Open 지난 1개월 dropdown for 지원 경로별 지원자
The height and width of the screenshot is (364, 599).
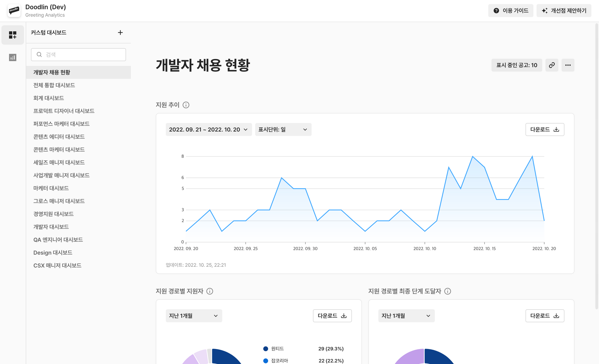194,316
